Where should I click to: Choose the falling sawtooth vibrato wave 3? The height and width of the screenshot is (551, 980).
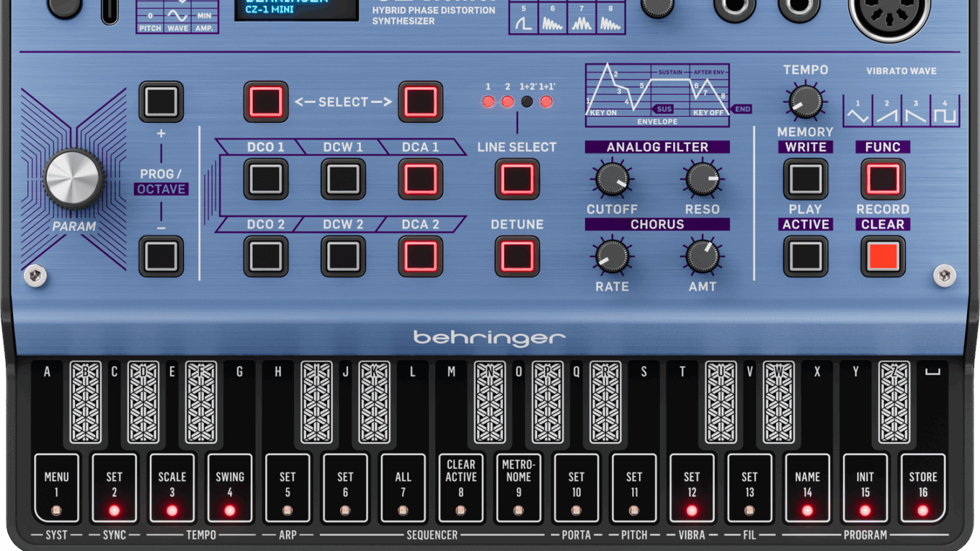tap(916, 112)
